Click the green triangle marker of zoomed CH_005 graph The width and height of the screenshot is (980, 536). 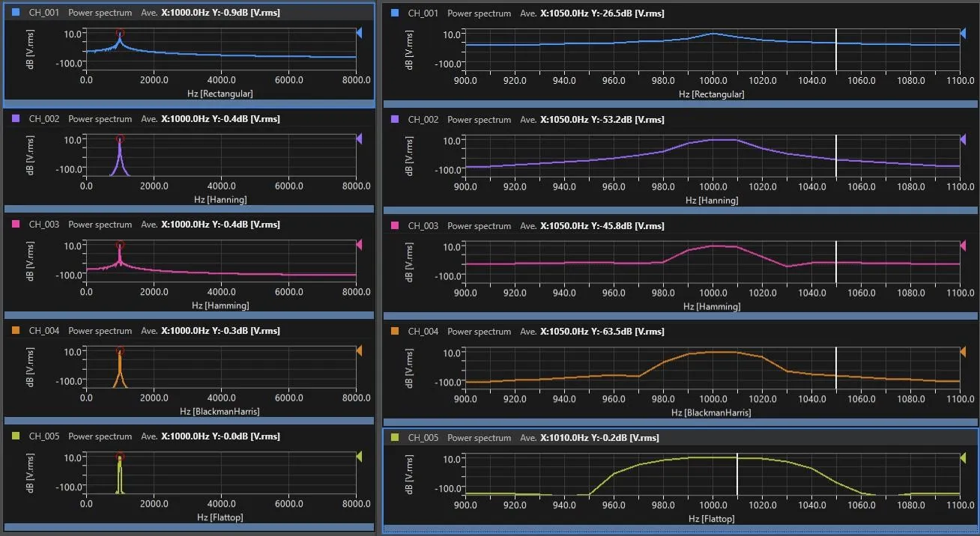[x=964, y=457]
